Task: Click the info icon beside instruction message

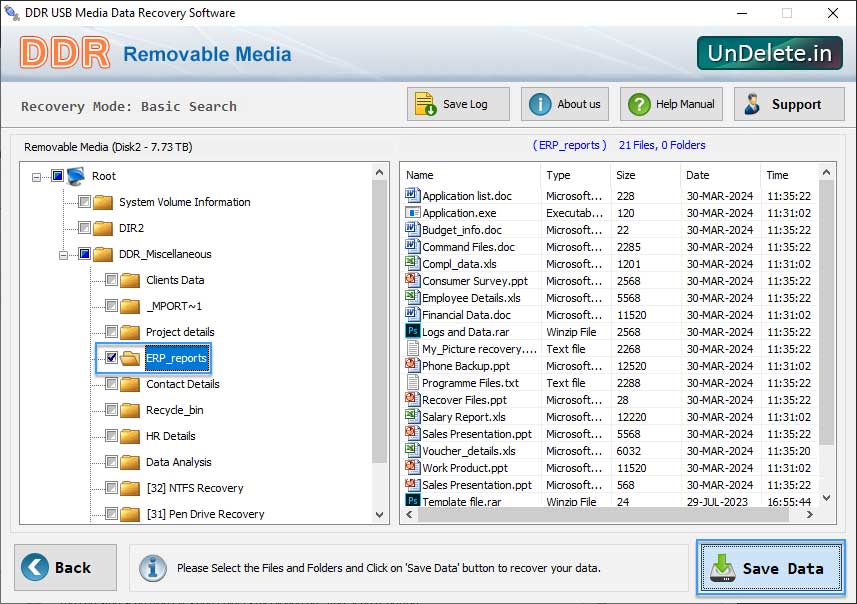Action: click(153, 568)
